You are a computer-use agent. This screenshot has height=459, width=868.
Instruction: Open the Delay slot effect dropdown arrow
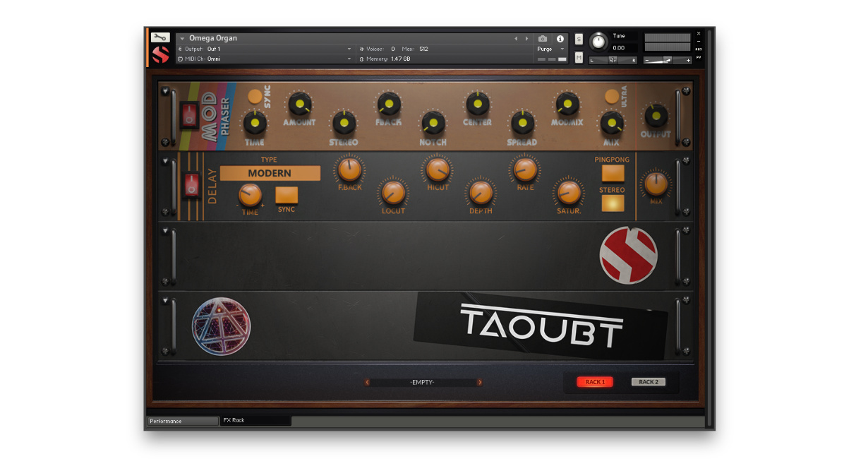point(165,161)
